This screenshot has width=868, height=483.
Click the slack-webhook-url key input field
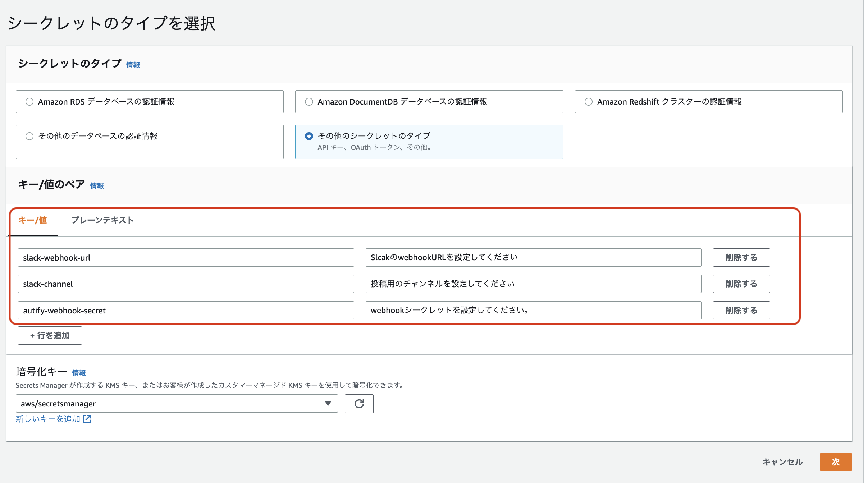coord(186,257)
